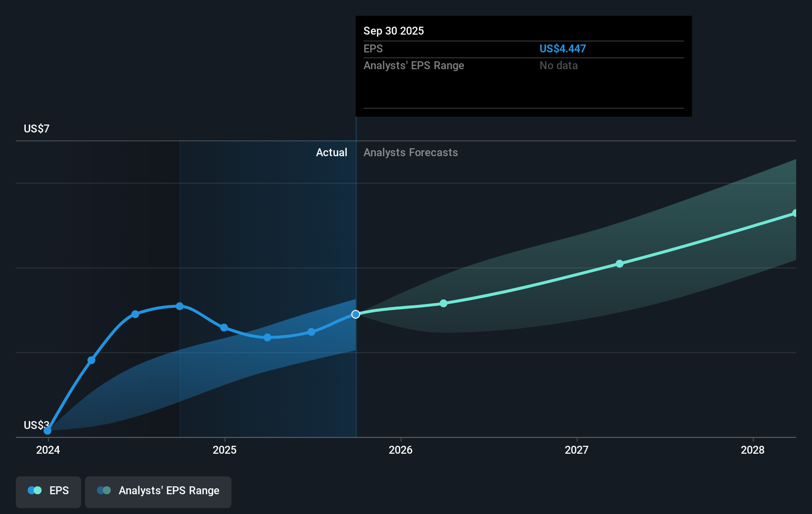The width and height of the screenshot is (812, 514).
Task: Switch to the Analysts Forecasts section
Action: point(410,152)
